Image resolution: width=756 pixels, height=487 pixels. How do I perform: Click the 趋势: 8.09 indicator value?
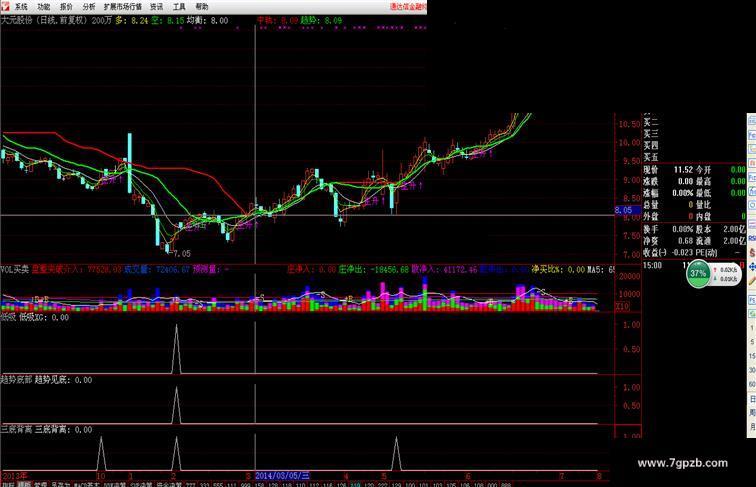click(321, 21)
